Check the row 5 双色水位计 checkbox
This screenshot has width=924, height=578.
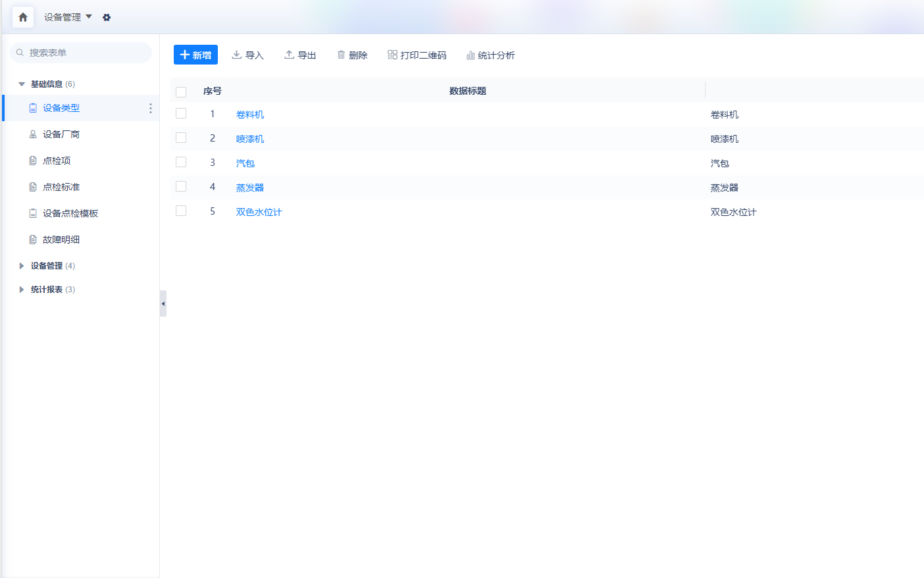pyautogui.click(x=181, y=211)
